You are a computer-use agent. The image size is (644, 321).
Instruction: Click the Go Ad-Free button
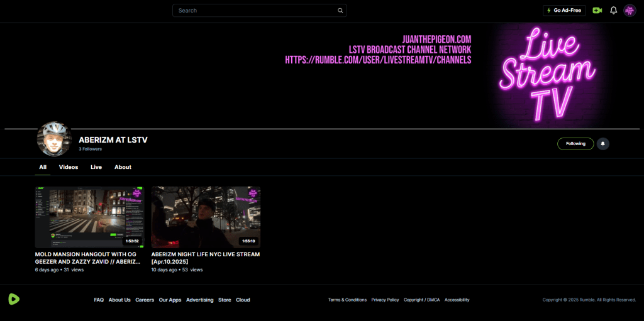pos(564,11)
